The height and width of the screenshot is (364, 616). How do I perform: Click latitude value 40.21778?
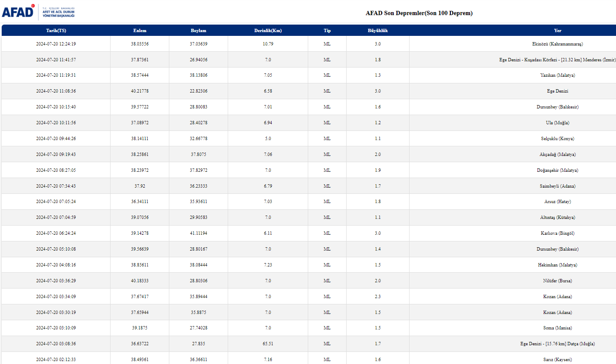(x=140, y=91)
